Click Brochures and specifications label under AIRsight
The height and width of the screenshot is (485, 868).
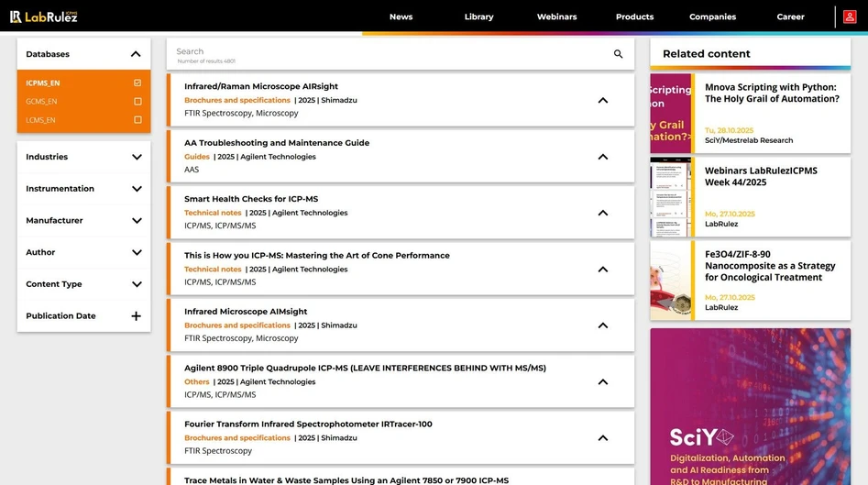click(236, 100)
